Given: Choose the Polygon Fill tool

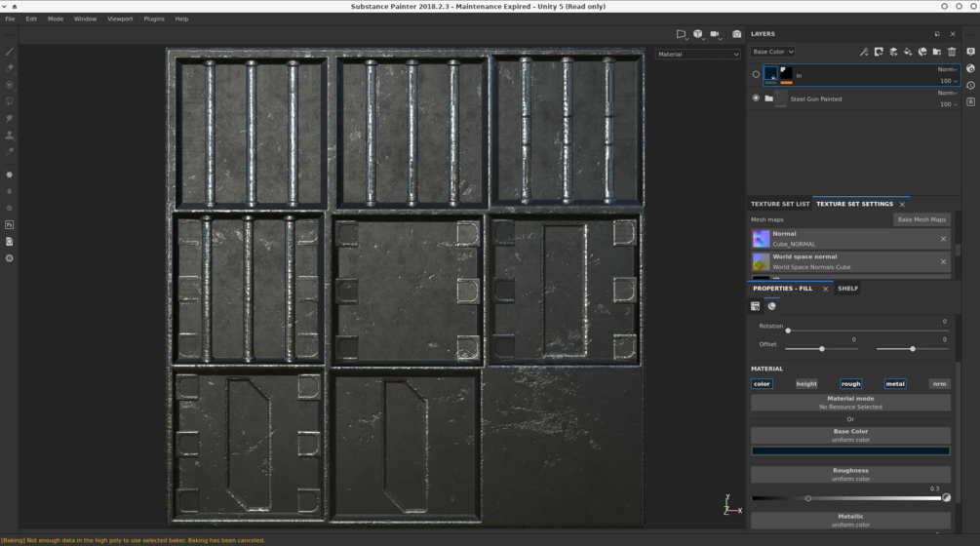Looking at the screenshot, I should (x=10, y=101).
